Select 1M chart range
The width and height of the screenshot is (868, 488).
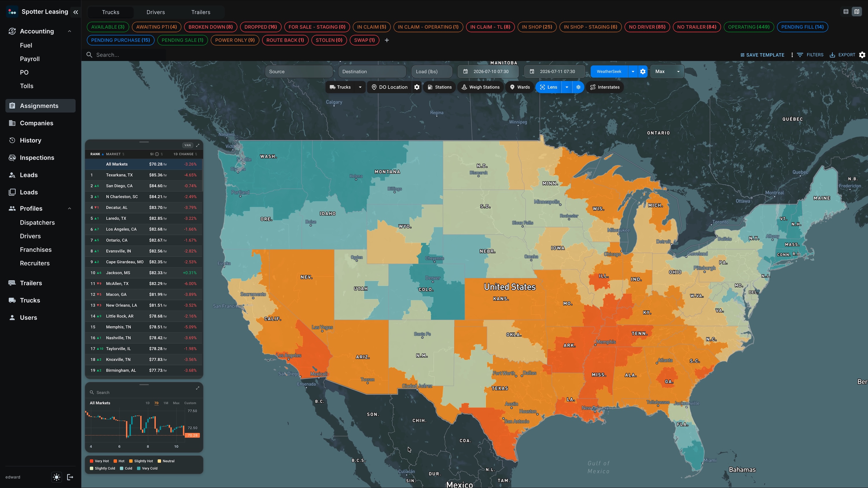point(166,403)
